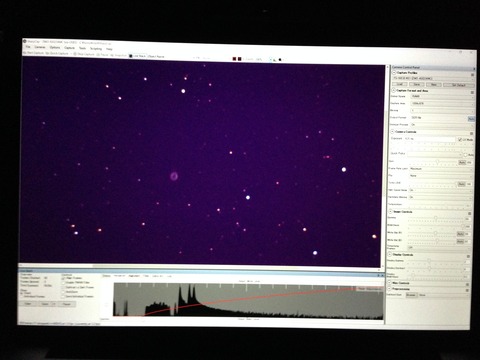Click the Pause button in live stack panel
480x360 pixels.
(67, 304)
